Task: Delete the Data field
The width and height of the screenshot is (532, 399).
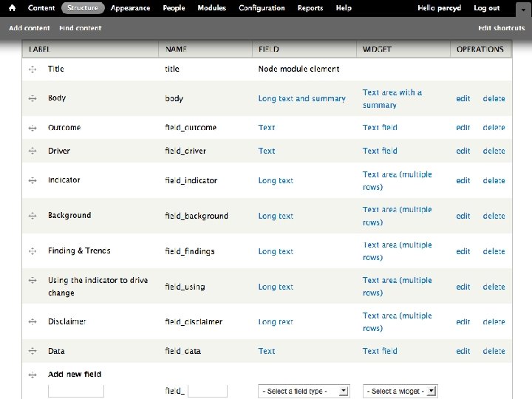Action: [x=494, y=351]
